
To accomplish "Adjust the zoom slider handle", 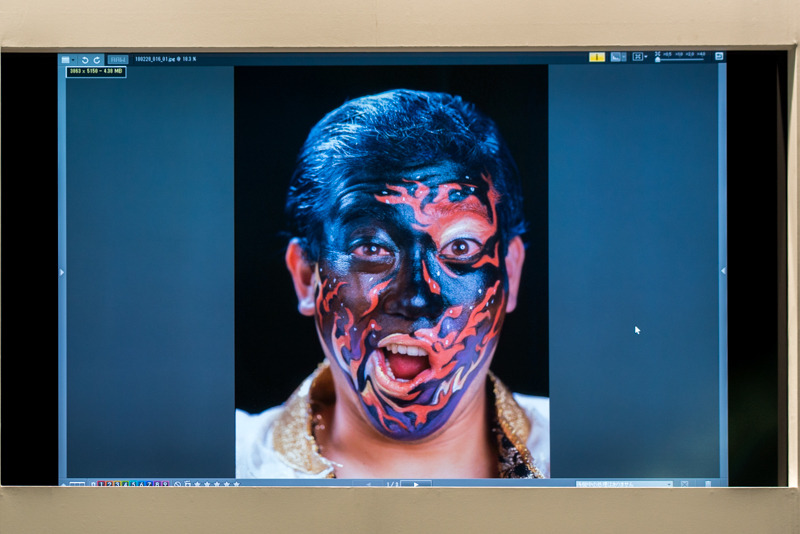I will tap(658, 60).
